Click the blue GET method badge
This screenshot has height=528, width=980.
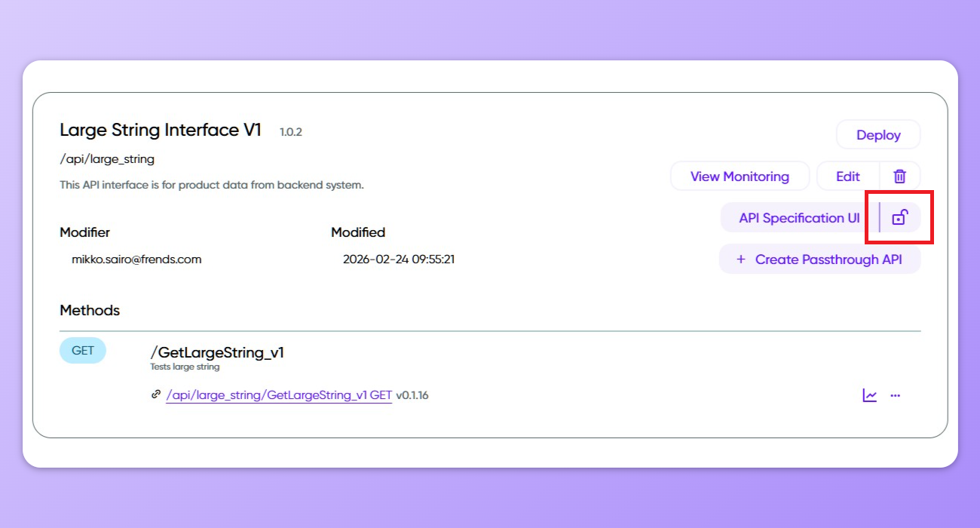click(83, 351)
